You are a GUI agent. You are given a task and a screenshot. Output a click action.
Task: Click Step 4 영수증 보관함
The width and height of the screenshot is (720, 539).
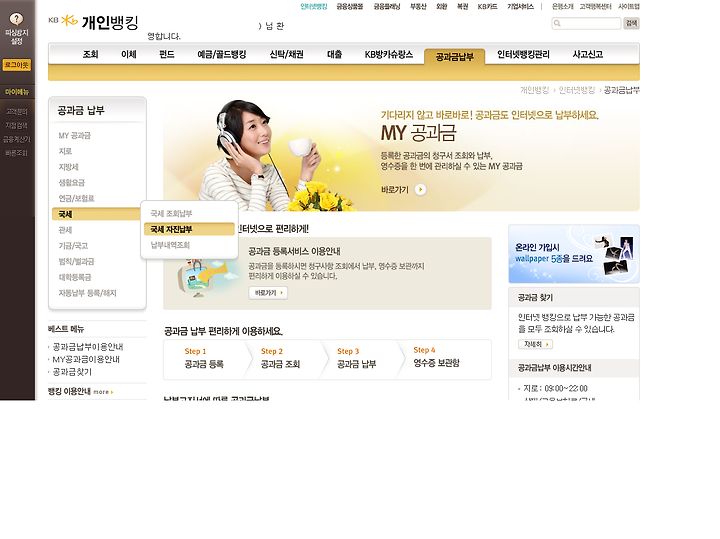[x=436, y=357]
